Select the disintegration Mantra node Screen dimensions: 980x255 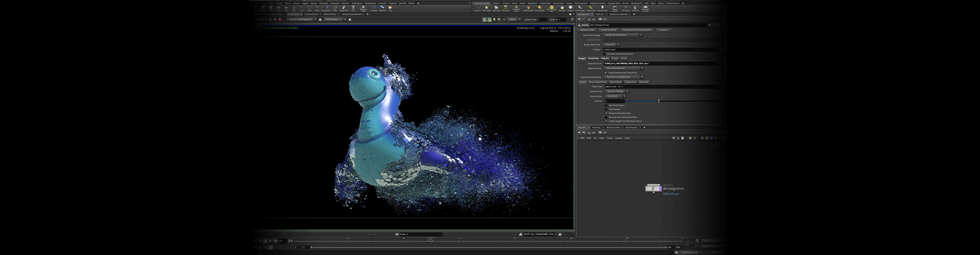click(x=653, y=189)
